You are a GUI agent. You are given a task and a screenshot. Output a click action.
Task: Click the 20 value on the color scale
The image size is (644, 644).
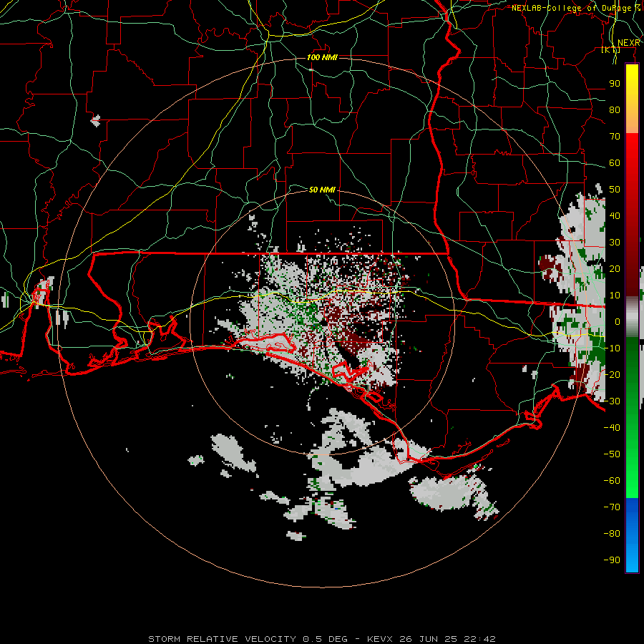click(x=615, y=268)
